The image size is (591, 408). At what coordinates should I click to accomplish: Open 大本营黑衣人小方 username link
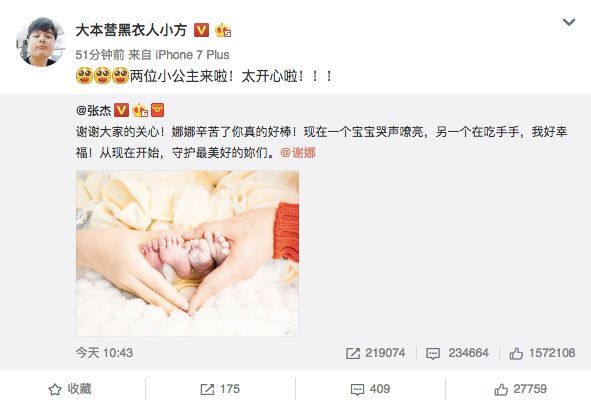[x=131, y=30]
